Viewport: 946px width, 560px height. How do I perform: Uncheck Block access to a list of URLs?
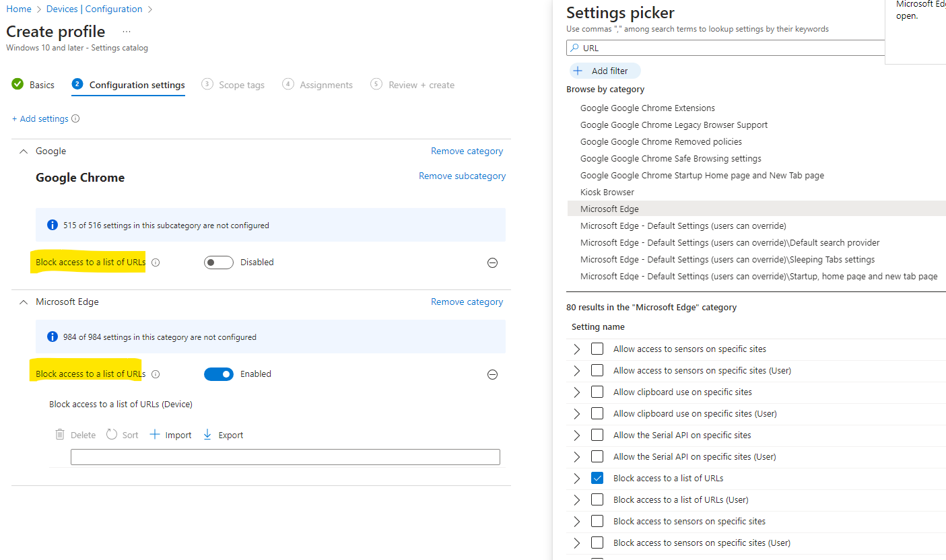tap(597, 479)
